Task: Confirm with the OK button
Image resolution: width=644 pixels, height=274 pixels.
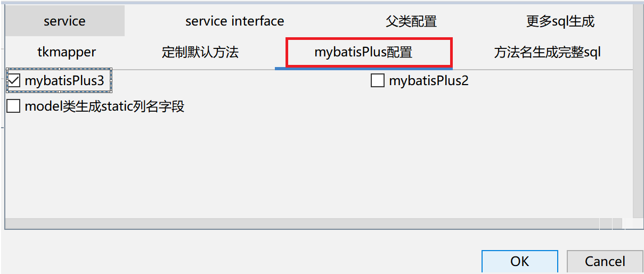Action: (519, 261)
